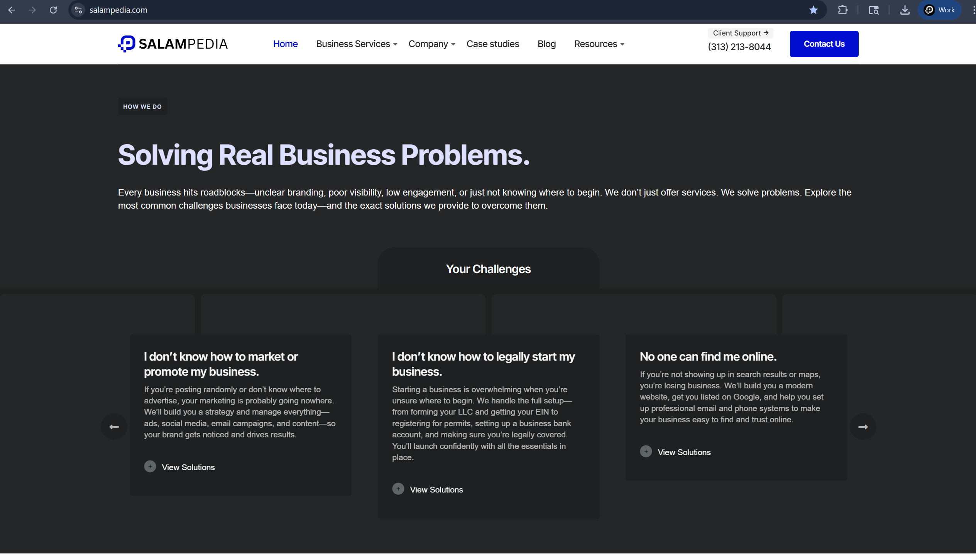Image resolution: width=976 pixels, height=560 pixels.
Task: Click plus icon under find me online card
Action: point(646,452)
